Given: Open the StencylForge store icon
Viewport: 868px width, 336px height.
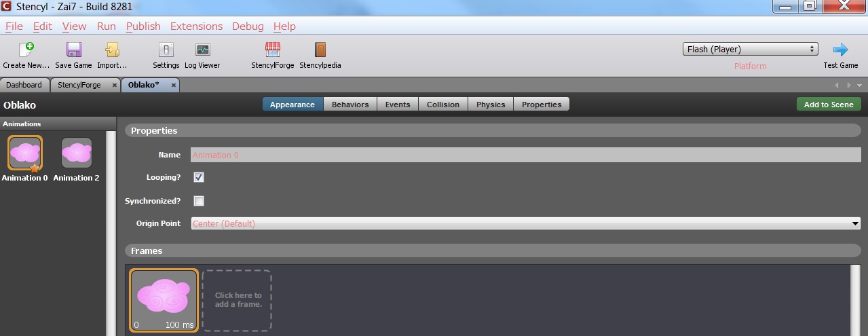Looking at the screenshot, I should tap(272, 50).
